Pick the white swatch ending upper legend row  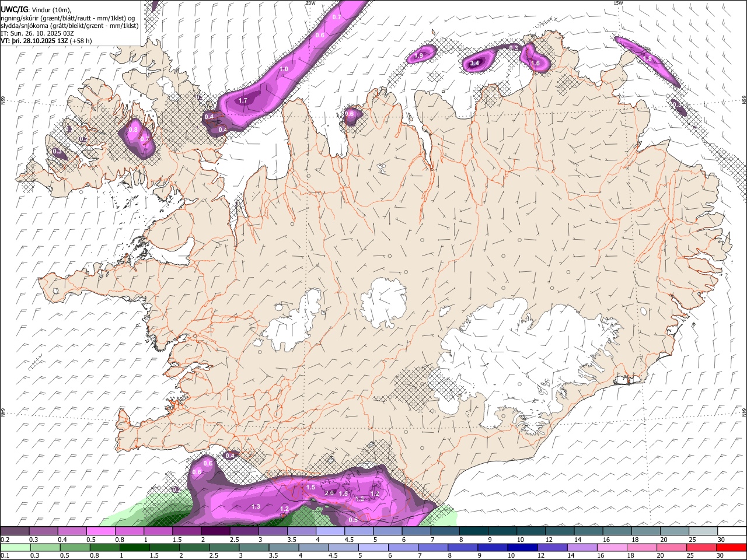pyautogui.click(x=732, y=531)
